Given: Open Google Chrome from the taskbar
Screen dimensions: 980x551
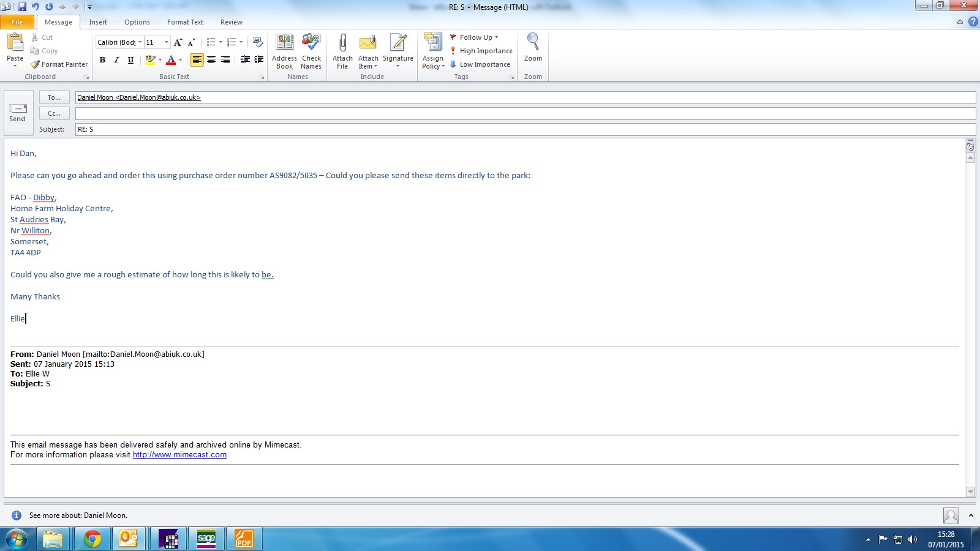Looking at the screenshot, I should pos(92,539).
